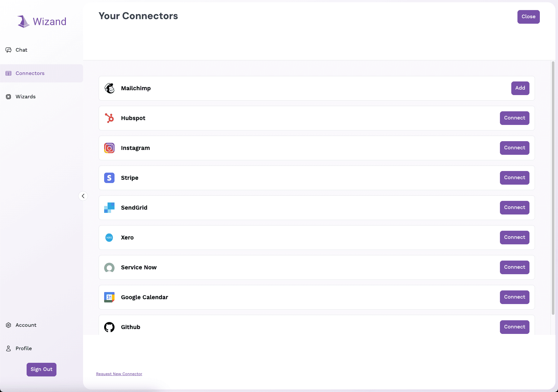The image size is (558, 392).
Task: Click the Wizand wizard hat logo
Action: coord(23,21)
